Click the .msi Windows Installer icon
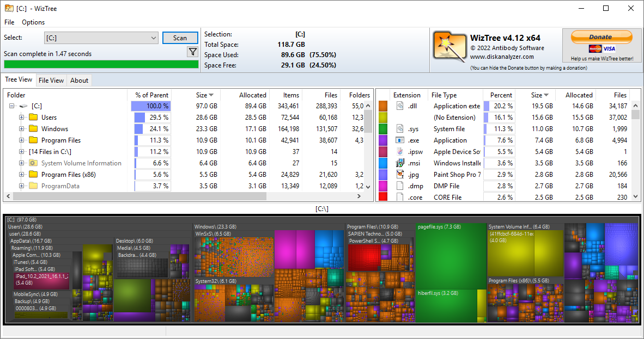Viewport: 644px width, 339px height. (400, 163)
